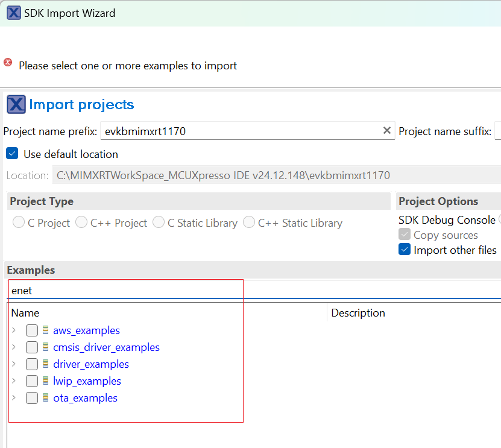Viewport: 501px width, 448px height.
Task: Toggle the Import other files checkbox
Action: tap(405, 250)
